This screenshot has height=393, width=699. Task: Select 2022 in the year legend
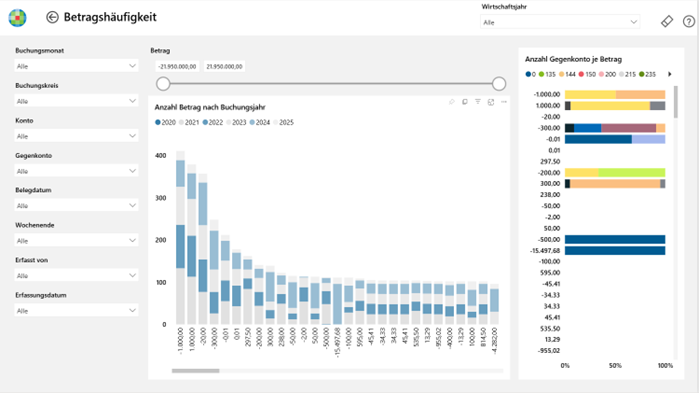213,123
